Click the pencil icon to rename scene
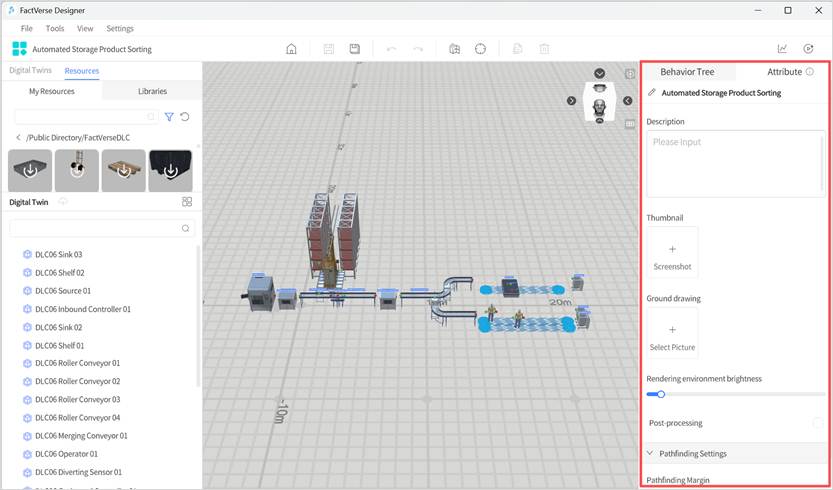This screenshot has height=490, width=833. [652, 93]
